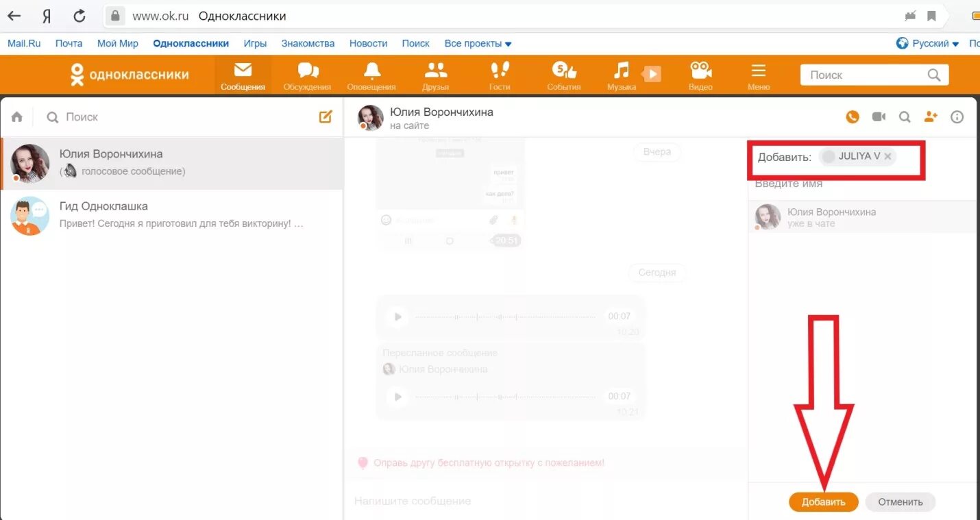Click the site Поиск box in header
Image resolution: width=980 pixels, height=520 pixels.
pos(874,75)
